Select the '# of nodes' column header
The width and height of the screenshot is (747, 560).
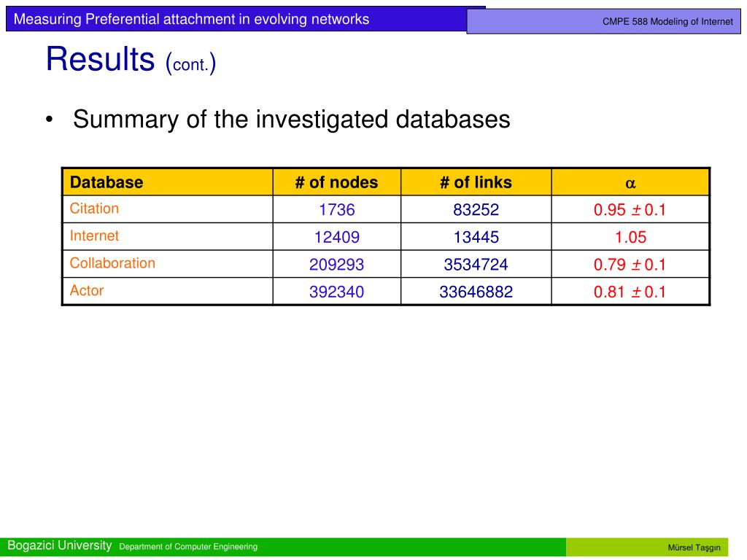pos(336,182)
